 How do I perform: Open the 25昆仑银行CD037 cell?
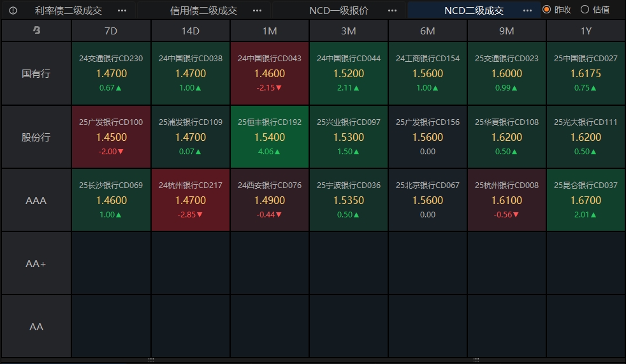(586, 200)
